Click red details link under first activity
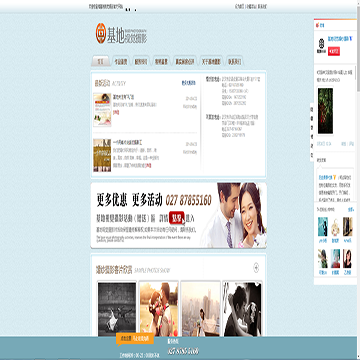 pos(116,113)
